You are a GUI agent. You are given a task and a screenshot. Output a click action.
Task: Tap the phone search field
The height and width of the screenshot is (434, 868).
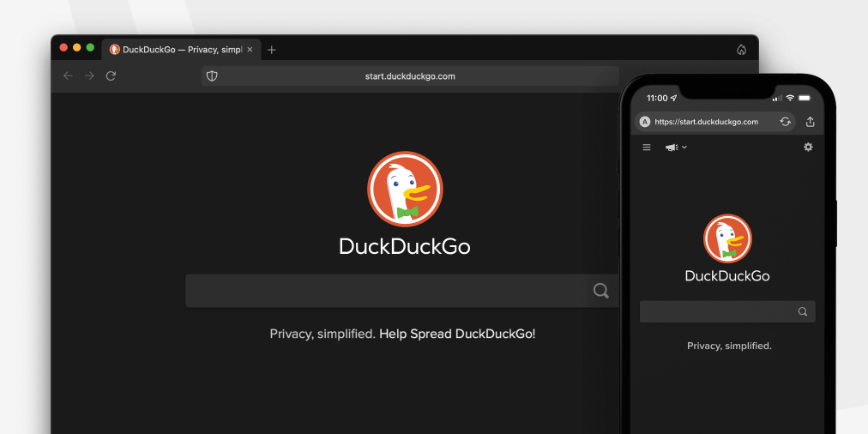coord(727,311)
